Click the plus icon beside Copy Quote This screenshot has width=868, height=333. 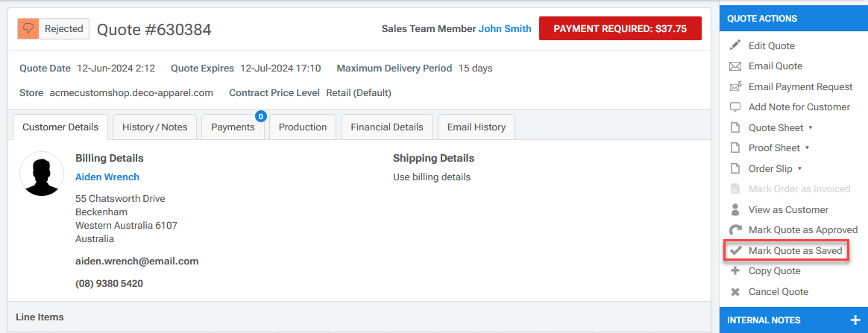735,271
